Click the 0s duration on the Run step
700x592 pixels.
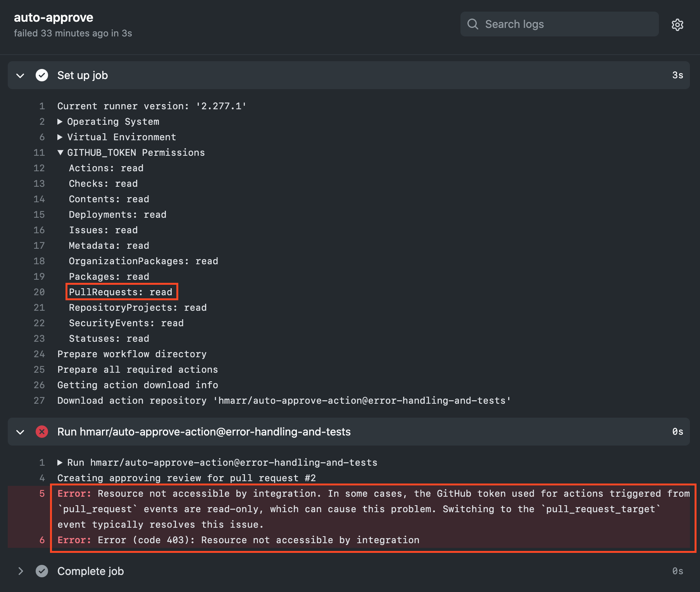678,432
